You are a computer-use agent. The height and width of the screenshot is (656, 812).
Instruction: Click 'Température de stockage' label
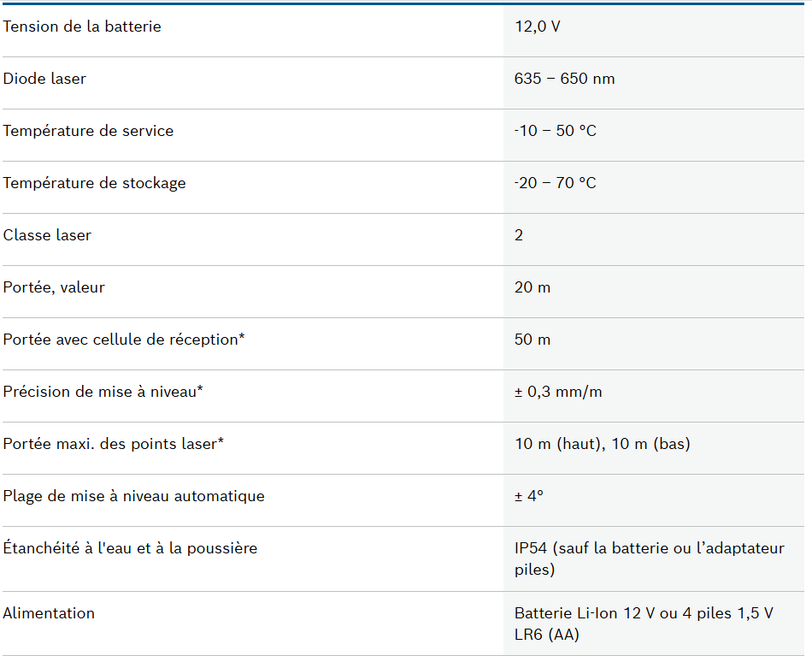coord(94,183)
